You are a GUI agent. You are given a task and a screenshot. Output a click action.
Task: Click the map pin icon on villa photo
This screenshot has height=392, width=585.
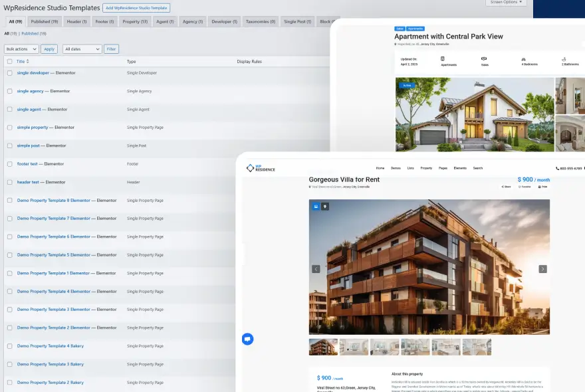point(325,206)
